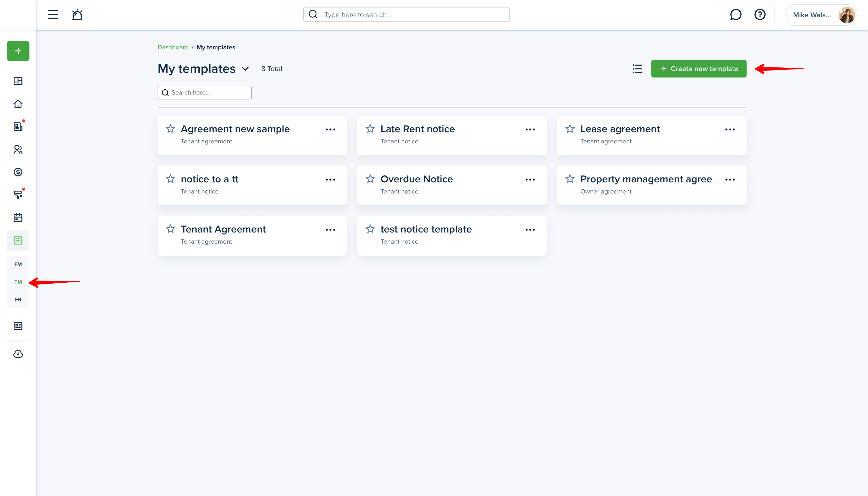
Task: Open options for Late Rent notice
Action: (x=530, y=129)
